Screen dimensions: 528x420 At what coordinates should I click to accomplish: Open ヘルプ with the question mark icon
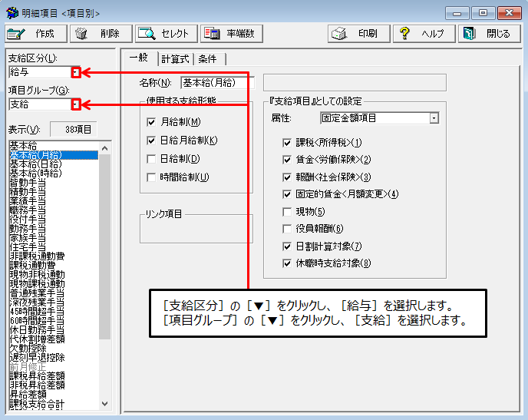click(x=424, y=34)
